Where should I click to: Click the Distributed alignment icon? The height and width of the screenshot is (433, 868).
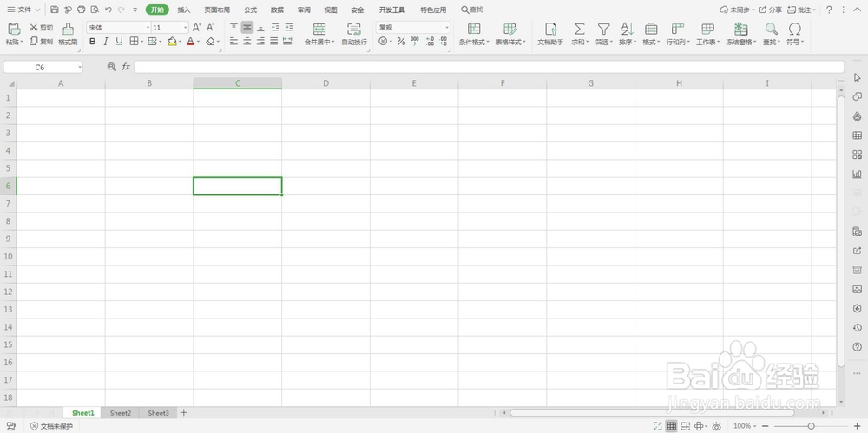[287, 42]
